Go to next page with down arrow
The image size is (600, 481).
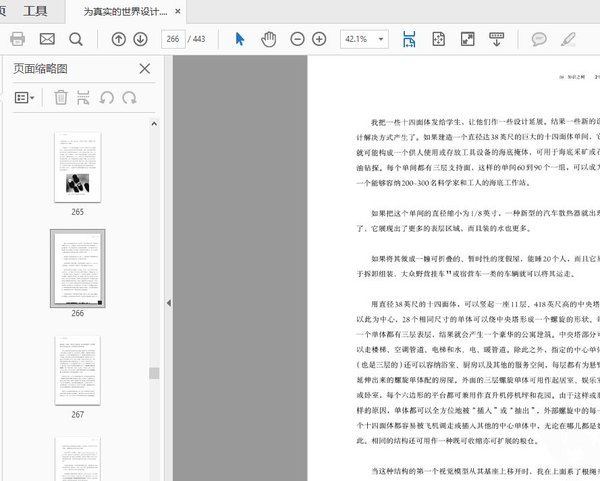tap(141, 39)
